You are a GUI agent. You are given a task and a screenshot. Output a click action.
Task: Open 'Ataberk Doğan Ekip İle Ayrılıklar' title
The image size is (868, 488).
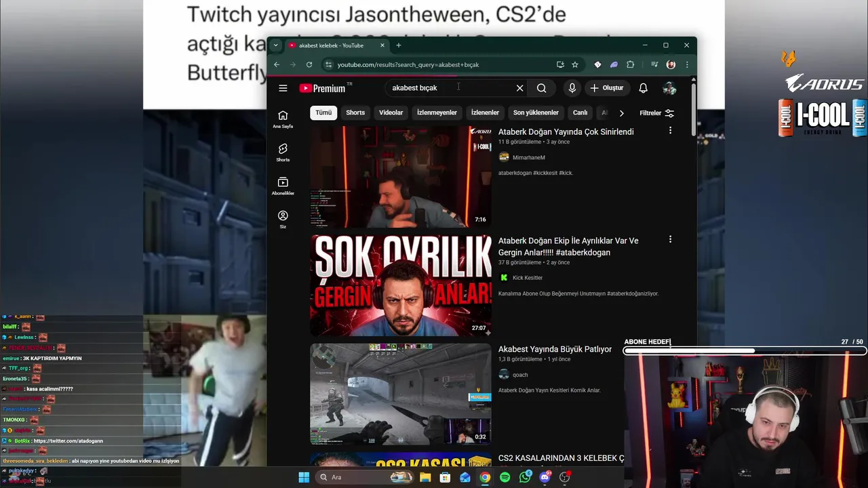568,246
